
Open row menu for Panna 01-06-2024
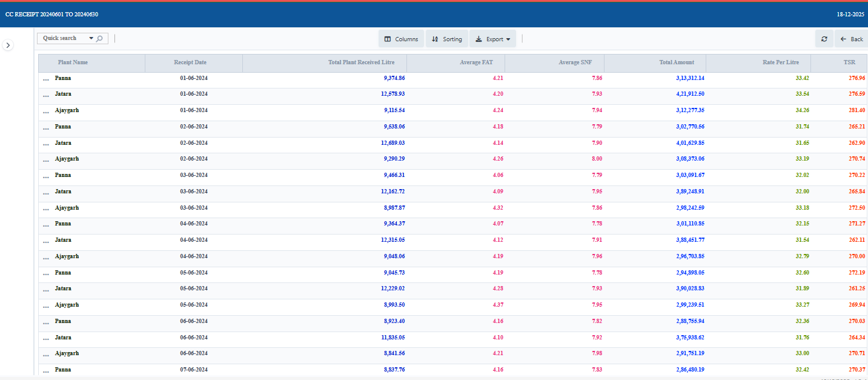pos(46,80)
